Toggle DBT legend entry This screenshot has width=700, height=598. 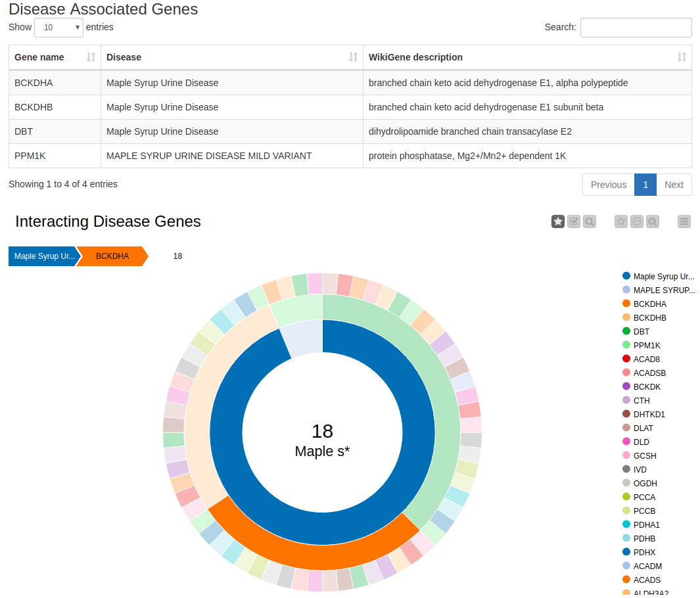[636, 332]
